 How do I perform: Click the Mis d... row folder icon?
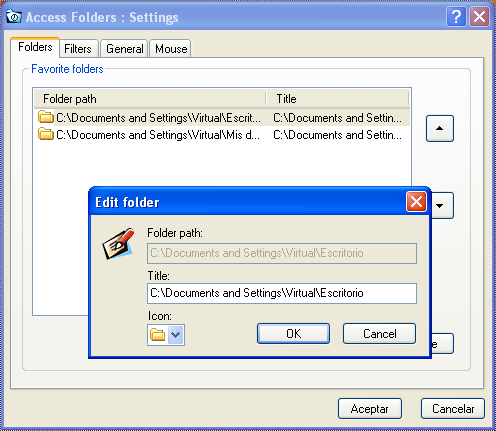coord(46,134)
